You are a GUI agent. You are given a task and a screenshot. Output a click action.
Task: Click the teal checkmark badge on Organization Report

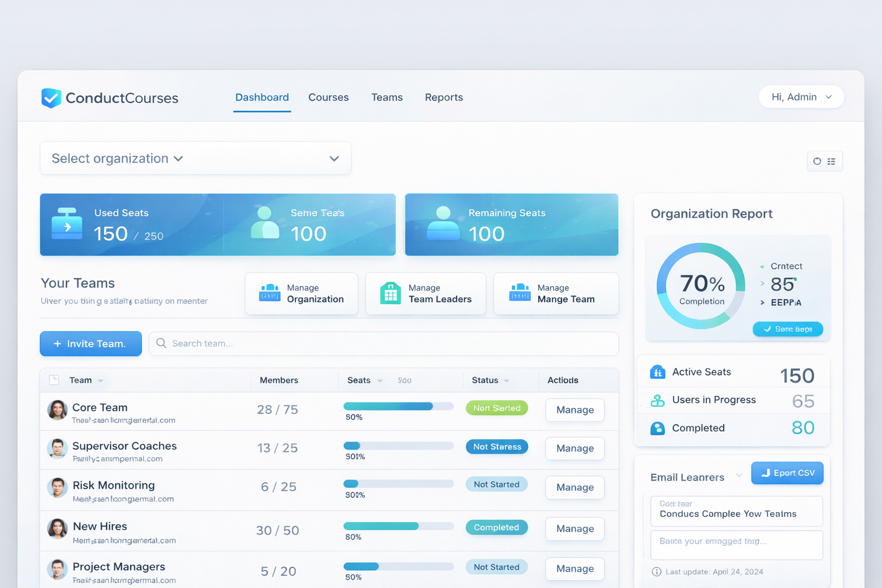787,328
